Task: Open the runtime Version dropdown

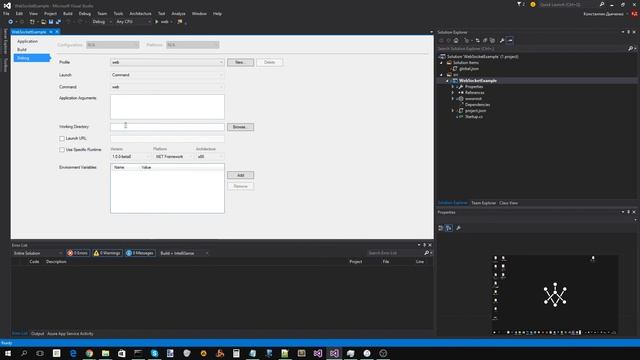Action: pos(131,157)
